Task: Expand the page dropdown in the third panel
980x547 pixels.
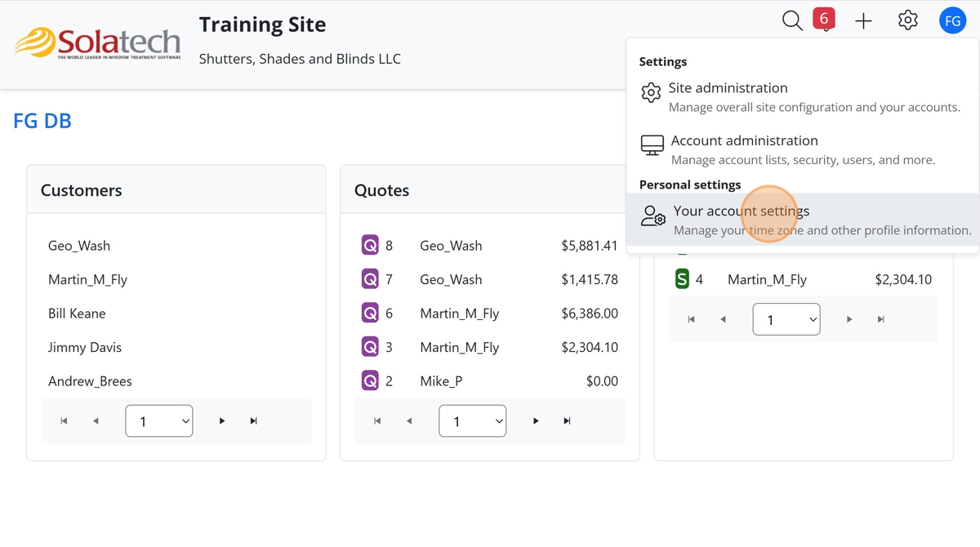Action: 786,320
